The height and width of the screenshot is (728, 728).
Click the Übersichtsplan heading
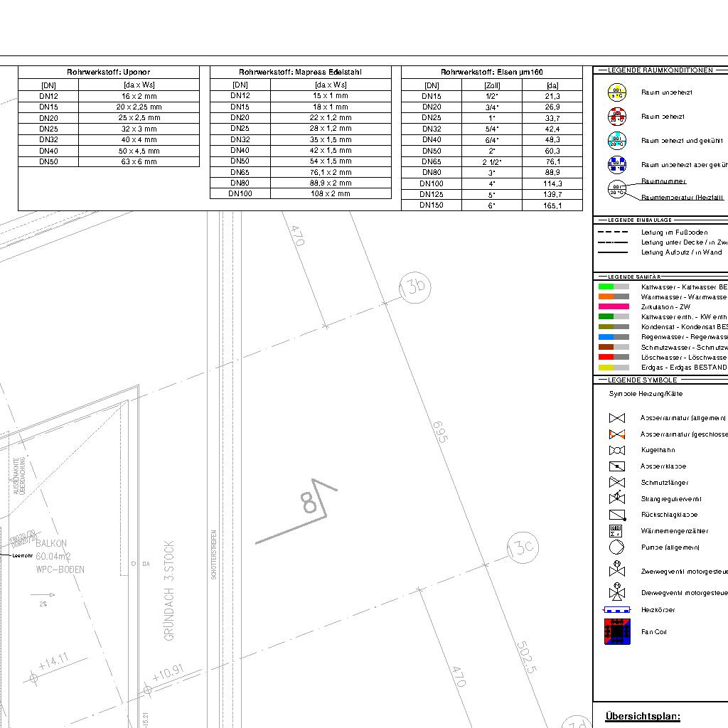tap(643, 717)
